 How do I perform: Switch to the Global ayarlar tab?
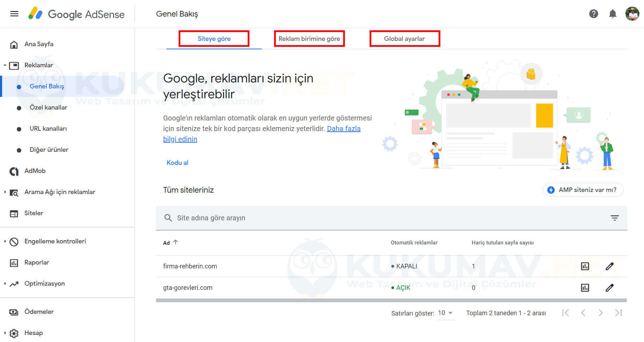coord(404,39)
